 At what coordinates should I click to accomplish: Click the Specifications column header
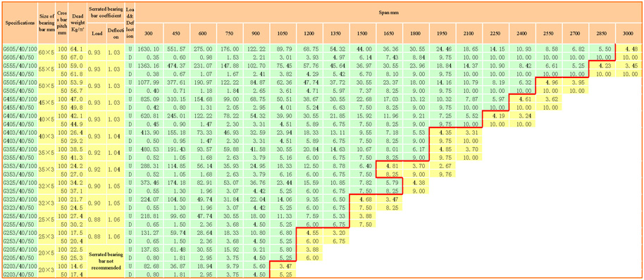(19, 22)
